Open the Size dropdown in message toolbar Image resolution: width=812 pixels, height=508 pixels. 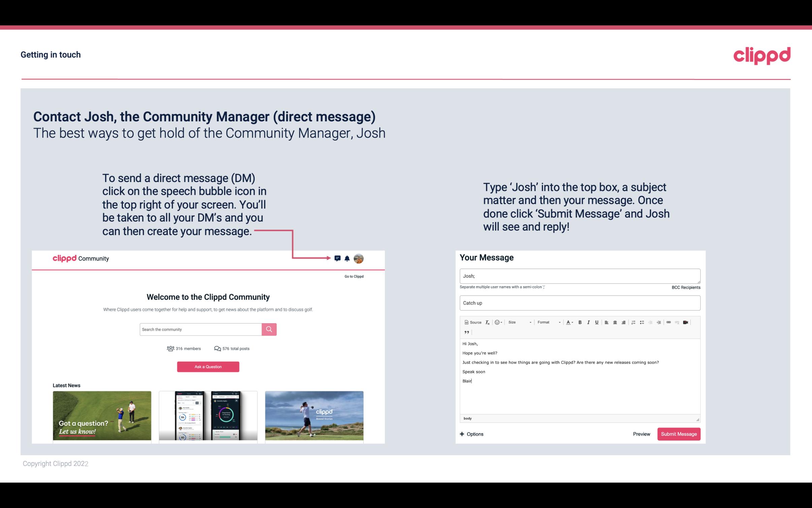coord(518,322)
